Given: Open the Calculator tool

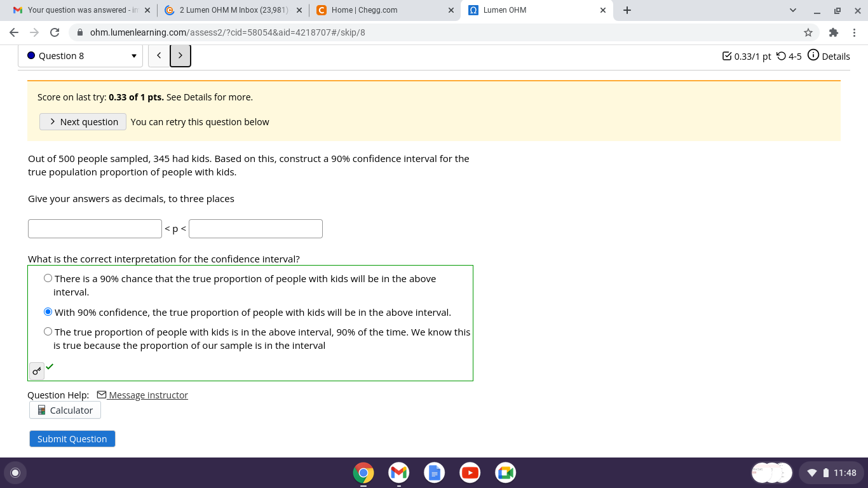Looking at the screenshot, I should [x=64, y=410].
